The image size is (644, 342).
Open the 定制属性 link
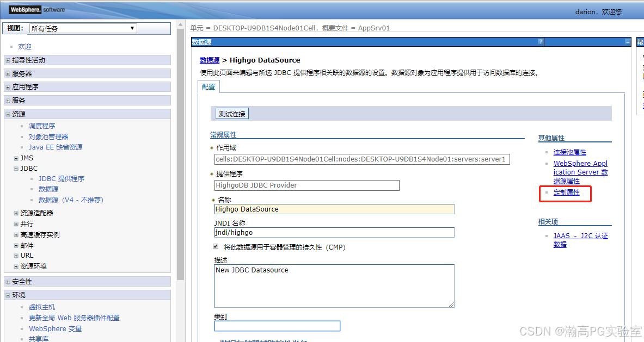(x=566, y=192)
